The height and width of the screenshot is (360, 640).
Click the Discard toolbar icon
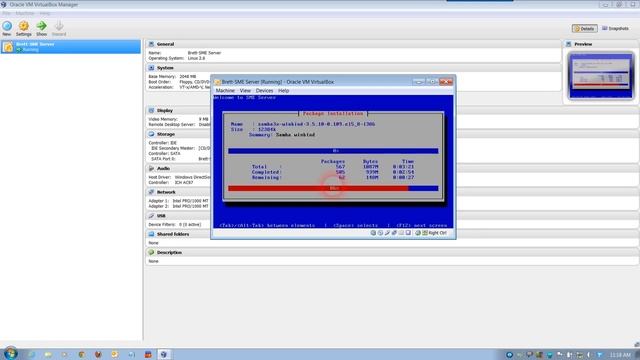point(59,26)
